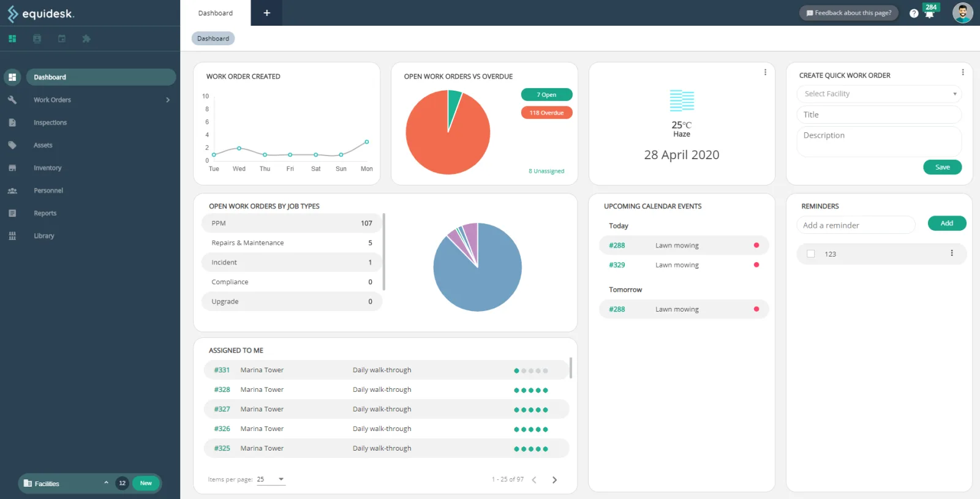
Task: Open calendar event #329 Lawn mowing
Action: point(684,265)
